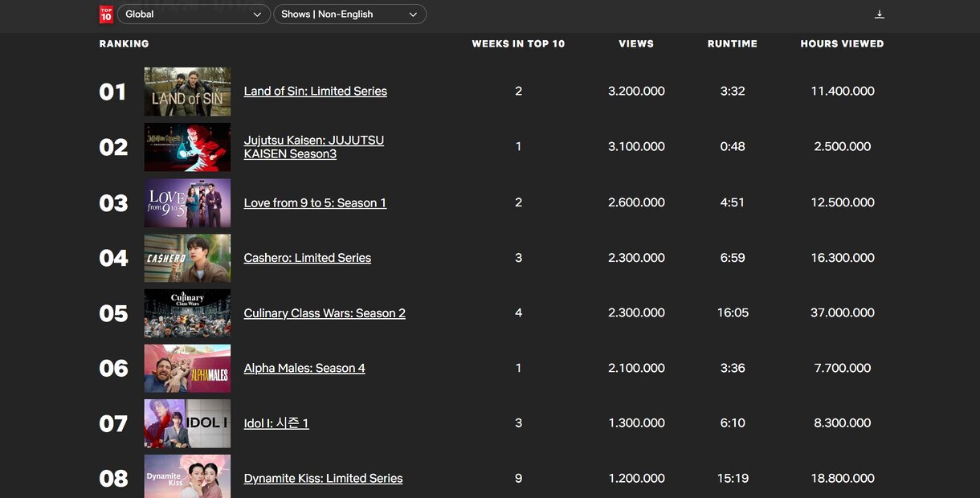The width and height of the screenshot is (980, 498).
Task: Click Love from 9 to 5: Season 1
Action: pyautogui.click(x=315, y=203)
